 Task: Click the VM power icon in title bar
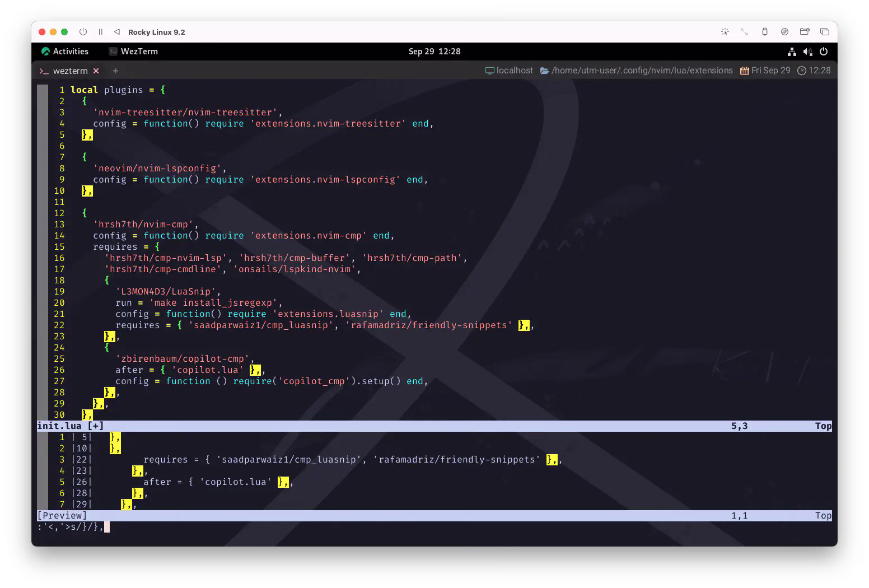pyautogui.click(x=83, y=32)
